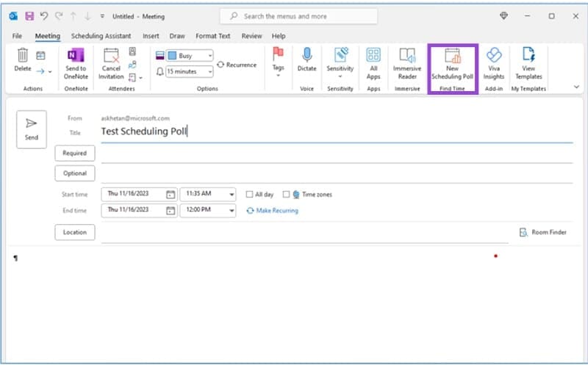
Task: Start Dictate microphone
Action: tap(306, 59)
